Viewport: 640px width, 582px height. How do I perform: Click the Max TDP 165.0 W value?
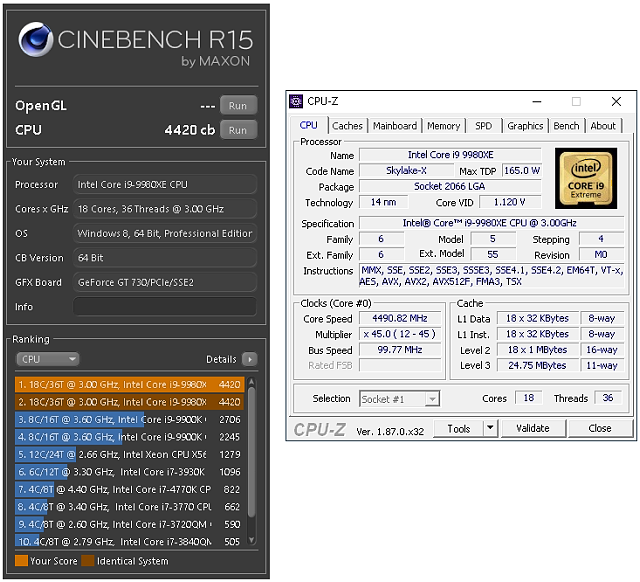522,171
